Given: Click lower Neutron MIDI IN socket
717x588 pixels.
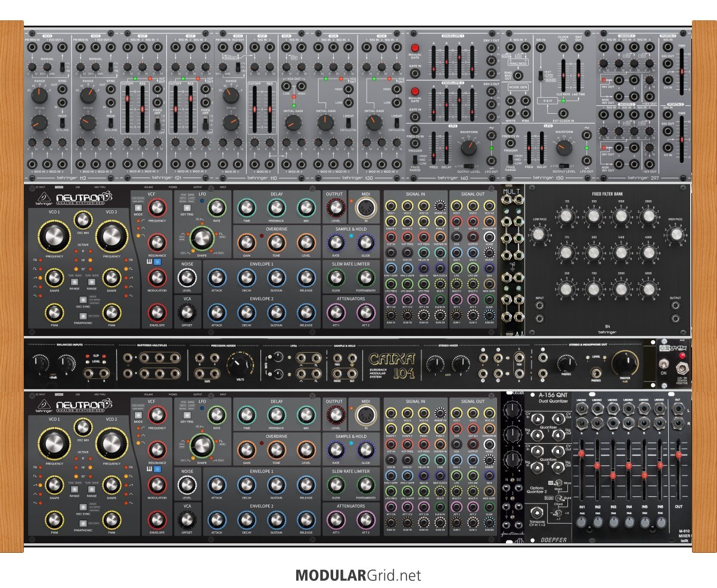Looking at the screenshot, I should pos(365,416).
